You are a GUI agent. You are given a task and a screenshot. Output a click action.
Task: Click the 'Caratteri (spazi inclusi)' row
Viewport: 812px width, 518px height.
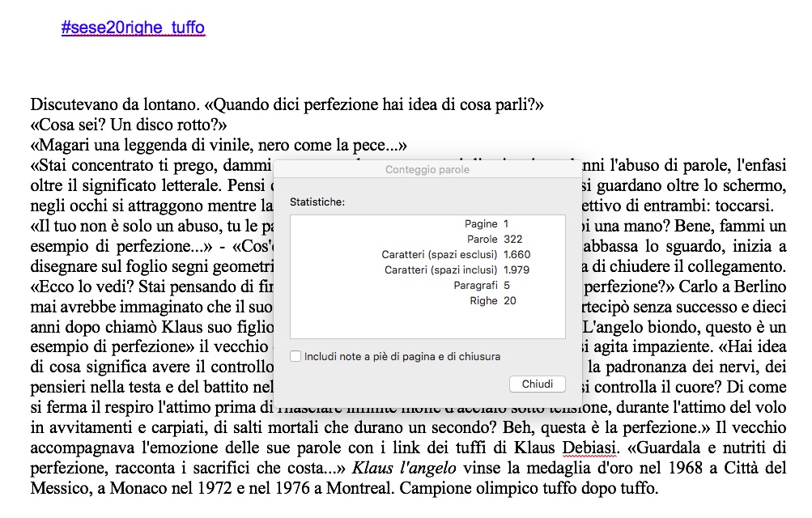tap(427, 270)
